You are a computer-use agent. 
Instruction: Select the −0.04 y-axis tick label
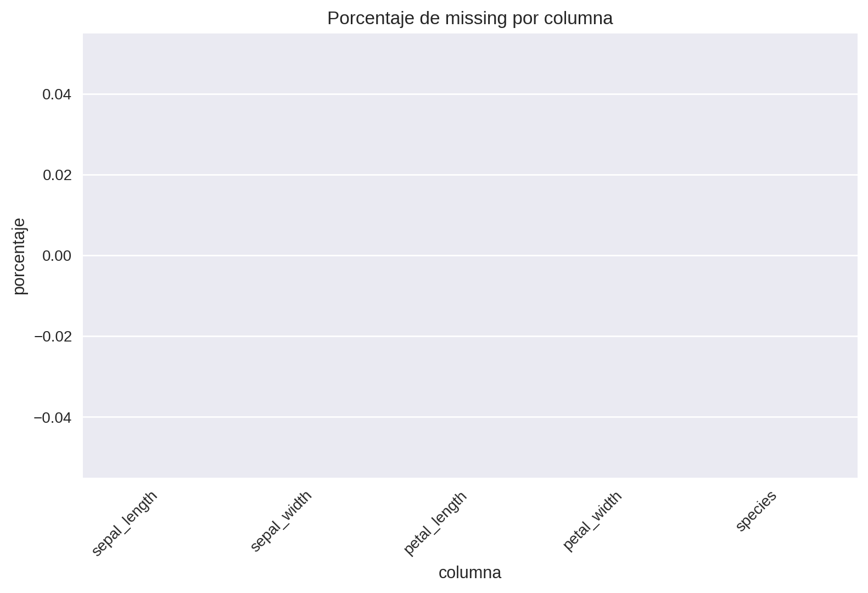(x=53, y=417)
